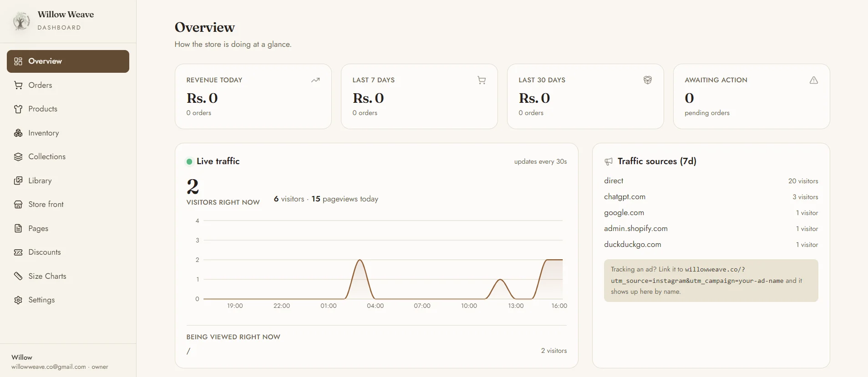The width and height of the screenshot is (868, 377).
Task: Open Discounts from the sidebar
Action: pos(68,252)
